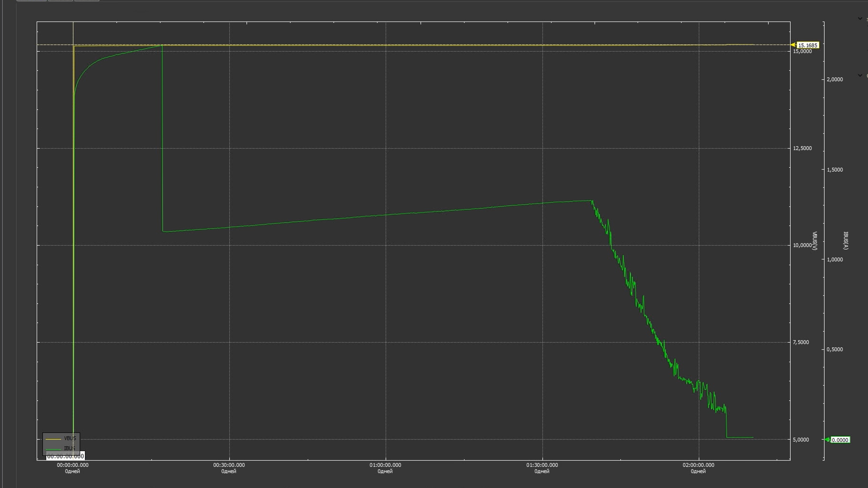Click the 01:00:00.000 time axis label

(385, 465)
